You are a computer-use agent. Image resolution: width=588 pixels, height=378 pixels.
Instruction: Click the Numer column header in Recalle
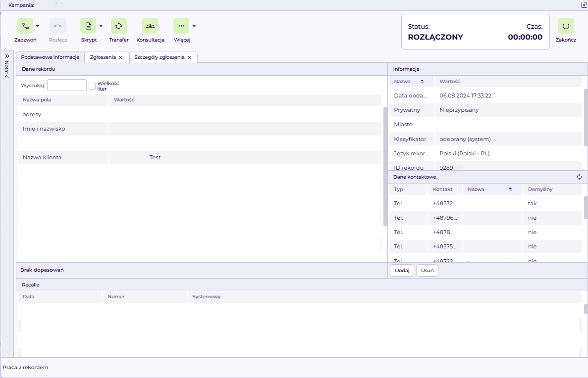click(x=145, y=297)
